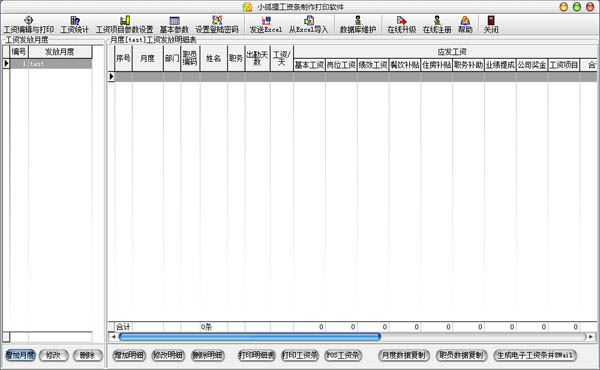Click the 序号 column header
The image size is (600, 370).
tap(123, 59)
